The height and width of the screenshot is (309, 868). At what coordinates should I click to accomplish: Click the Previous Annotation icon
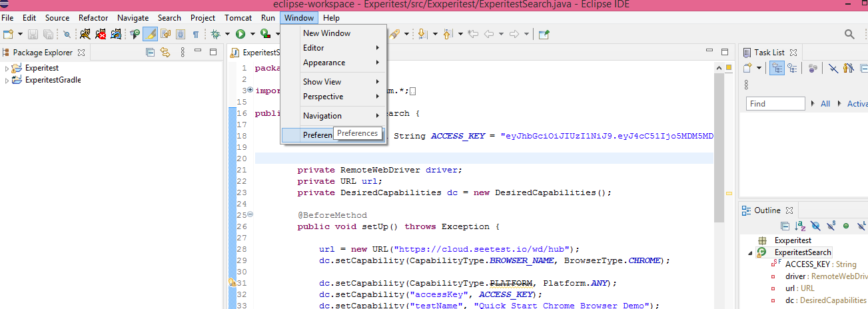click(448, 34)
